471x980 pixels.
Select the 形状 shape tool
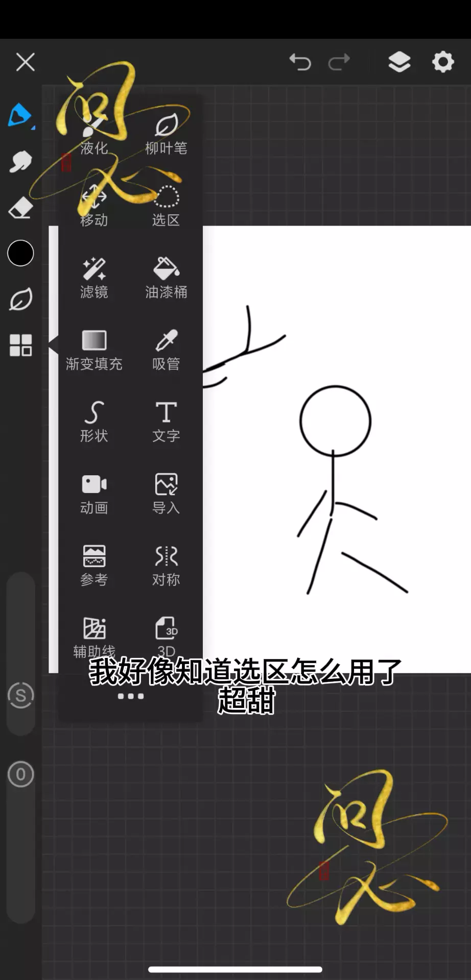[x=94, y=422]
